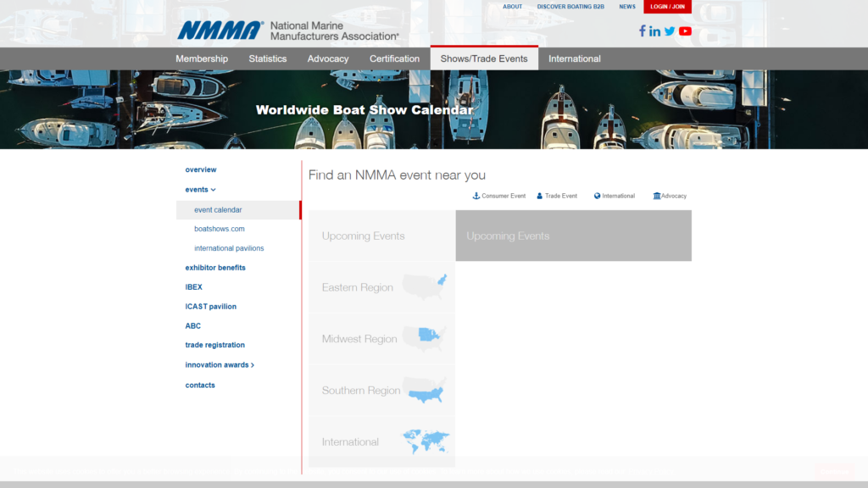Image resolution: width=868 pixels, height=488 pixels.
Task: Select Upcoming Events in region list
Action: 382,236
